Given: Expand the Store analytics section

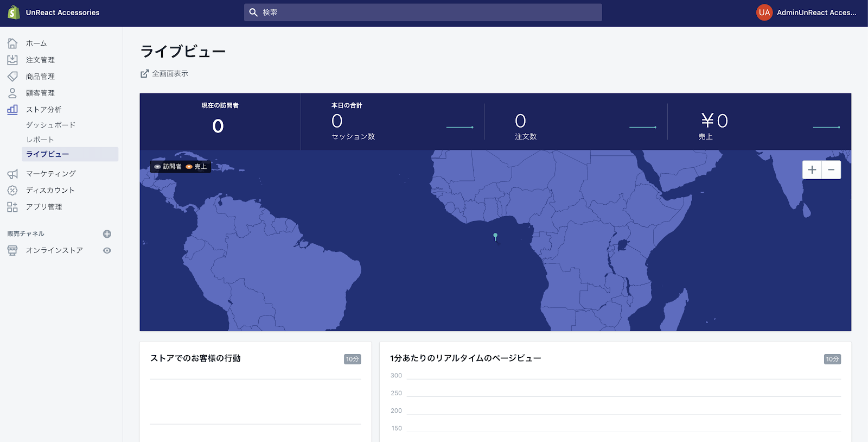Looking at the screenshot, I should click(x=44, y=110).
